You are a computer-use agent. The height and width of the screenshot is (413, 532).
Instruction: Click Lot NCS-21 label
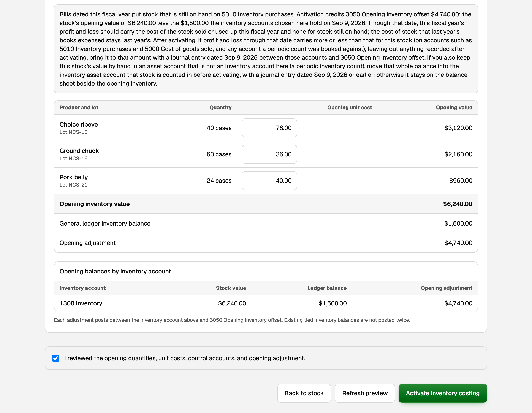73,185
